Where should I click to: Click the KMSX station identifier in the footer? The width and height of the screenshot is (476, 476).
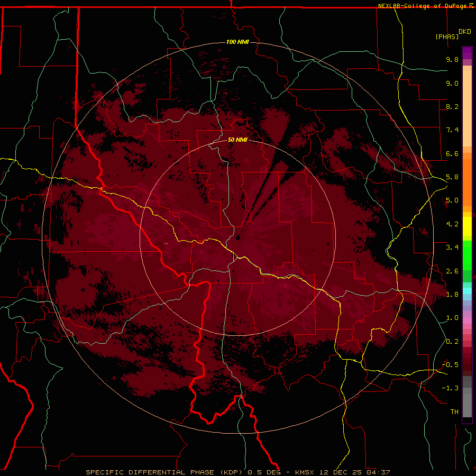click(305, 472)
